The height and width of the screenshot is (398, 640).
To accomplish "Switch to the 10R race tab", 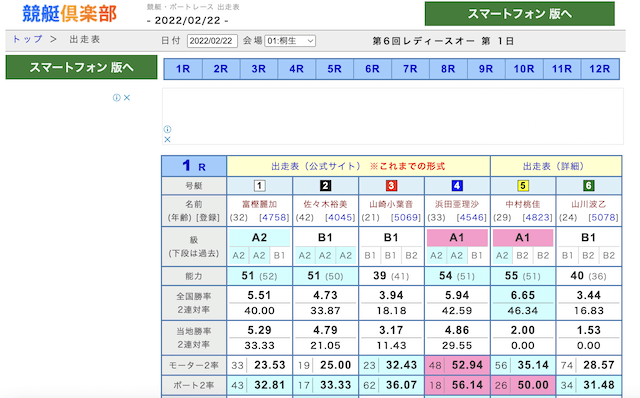I will click(524, 69).
